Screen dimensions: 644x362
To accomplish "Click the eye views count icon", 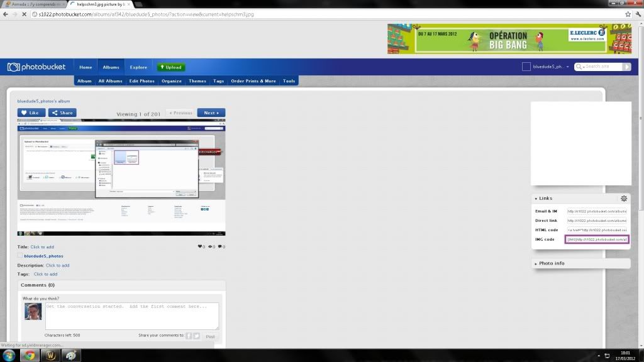I will click(210, 246).
